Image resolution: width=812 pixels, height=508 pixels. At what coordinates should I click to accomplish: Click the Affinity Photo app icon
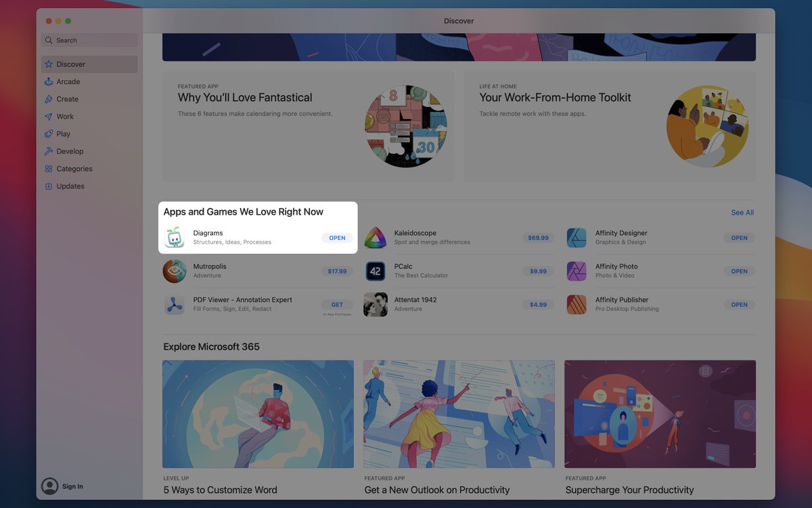(x=577, y=271)
